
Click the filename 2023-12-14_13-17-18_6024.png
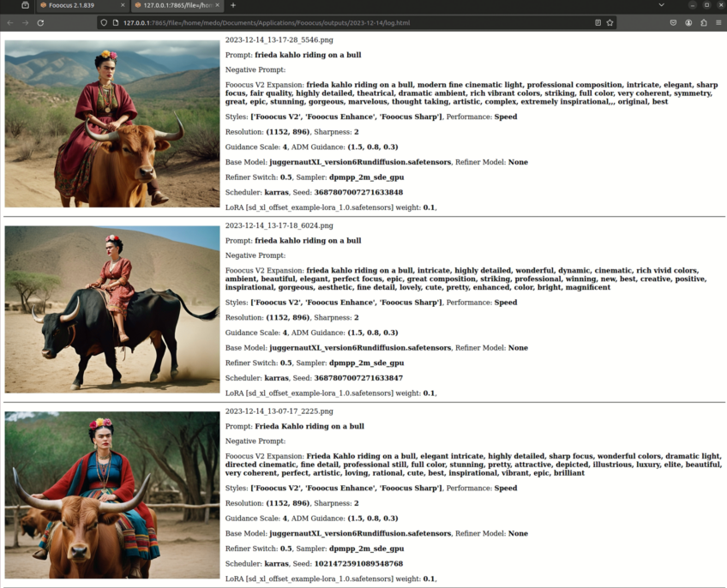(279, 225)
